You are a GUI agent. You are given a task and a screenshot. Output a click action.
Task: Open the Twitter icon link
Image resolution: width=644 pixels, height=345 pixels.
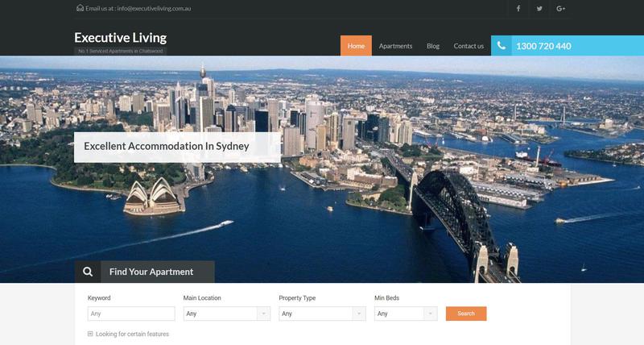tap(539, 8)
